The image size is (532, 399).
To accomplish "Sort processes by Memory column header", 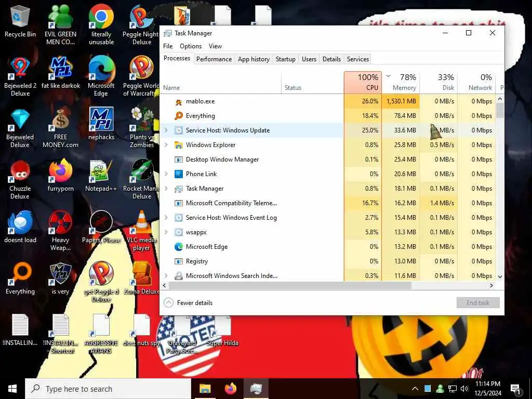I will [401, 83].
